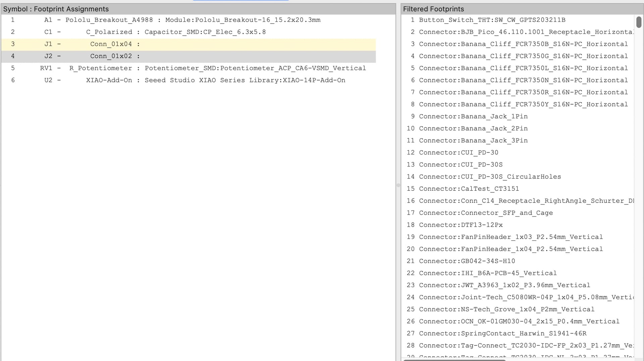Screen dimensions: 644x361
Task: Select the U2 XIAO-Add-On assignment row
Action: (189, 80)
